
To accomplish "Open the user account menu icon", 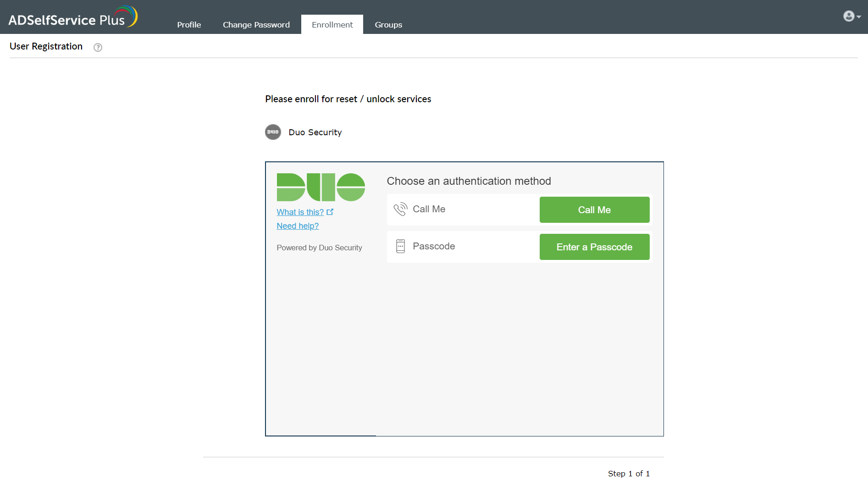I will point(849,17).
